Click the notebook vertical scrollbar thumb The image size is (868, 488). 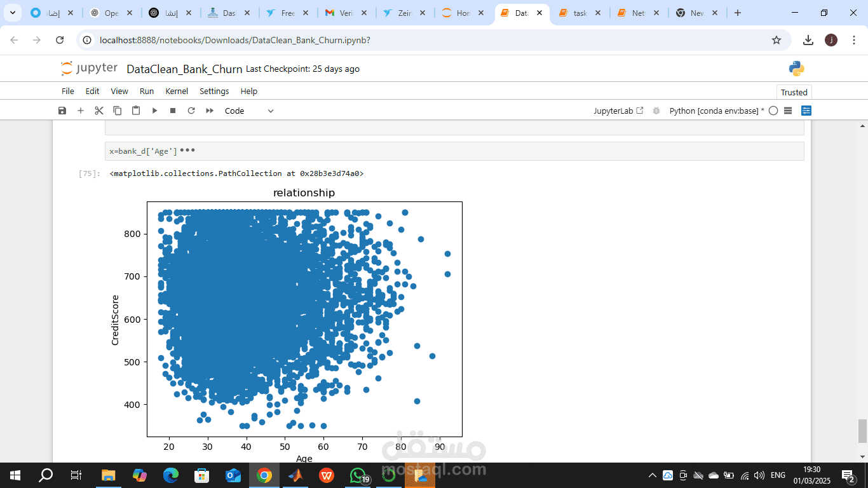pos(862,431)
